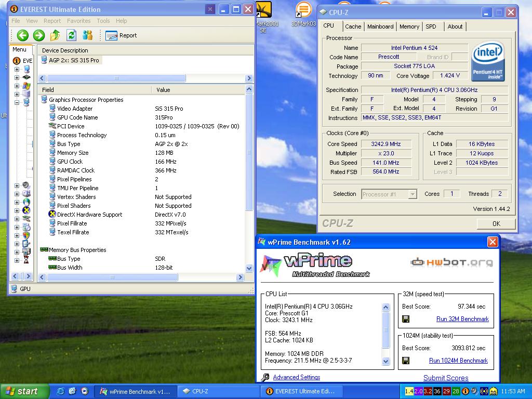Click the down arrow of wPrime CPU List scrollbar

point(386,362)
